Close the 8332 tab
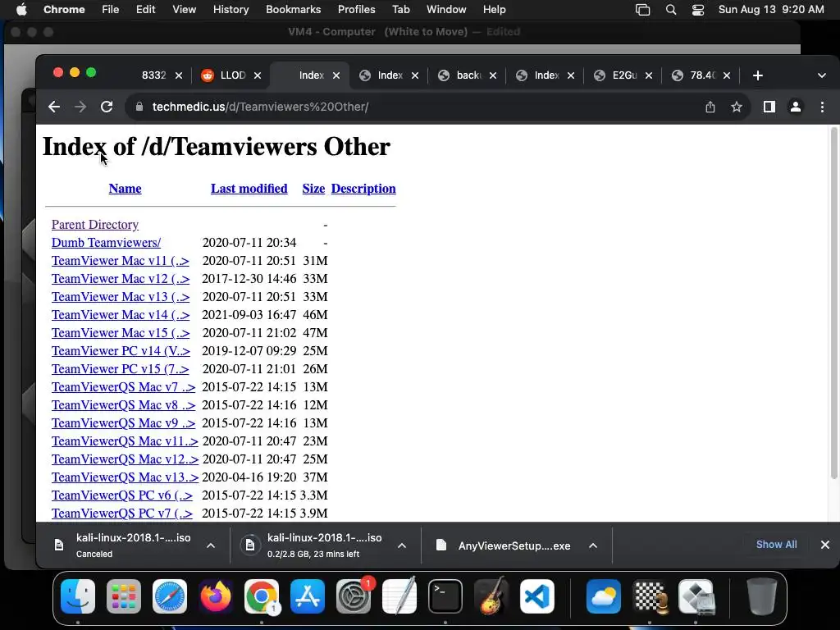 coord(179,75)
